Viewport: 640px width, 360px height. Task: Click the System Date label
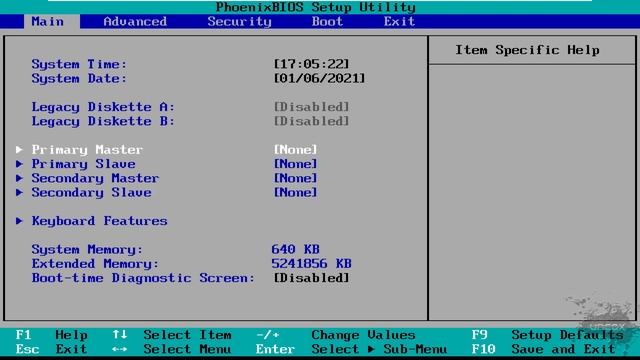79,78
